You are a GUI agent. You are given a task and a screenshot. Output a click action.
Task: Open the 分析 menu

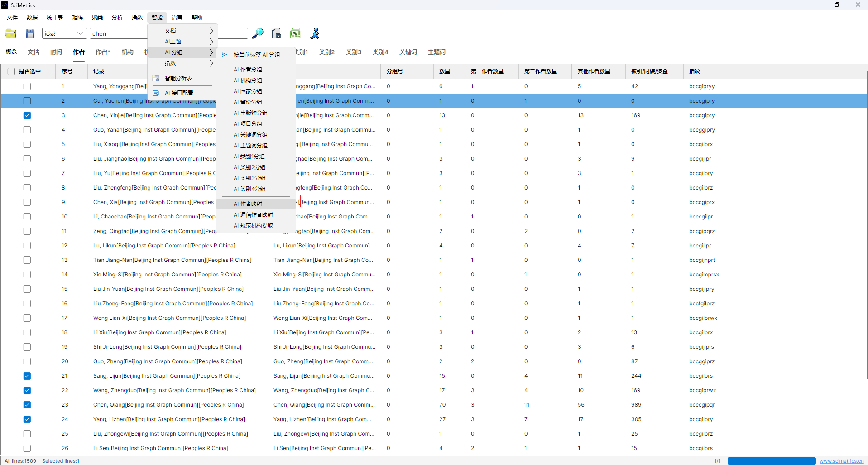pyautogui.click(x=117, y=18)
